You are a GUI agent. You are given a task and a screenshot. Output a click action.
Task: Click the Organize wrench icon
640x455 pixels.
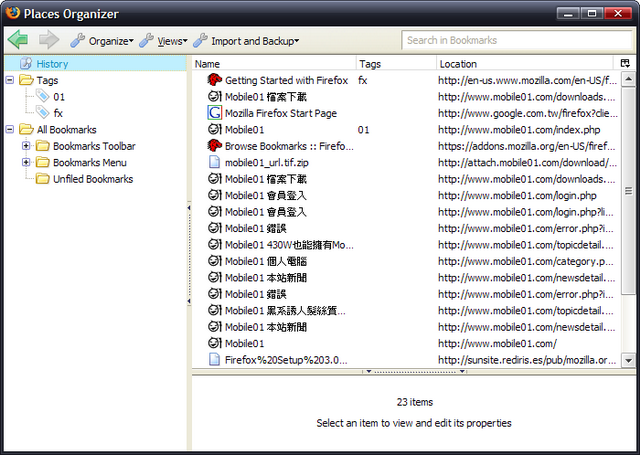[78, 40]
